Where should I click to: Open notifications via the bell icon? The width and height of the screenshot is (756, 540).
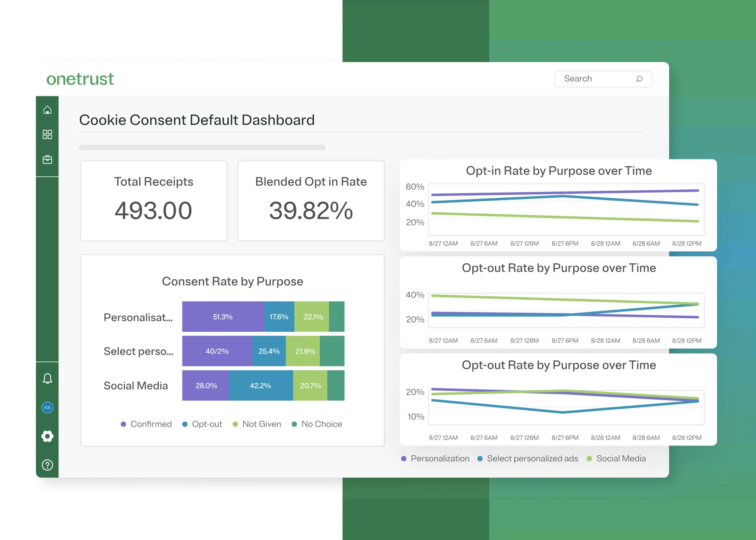pos(47,378)
